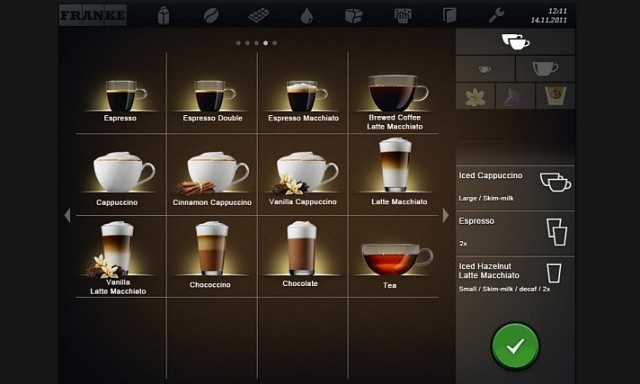640x384 pixels.
Task: Open the Iced Cappuccino queued order
Action: [x=515, y=188]
